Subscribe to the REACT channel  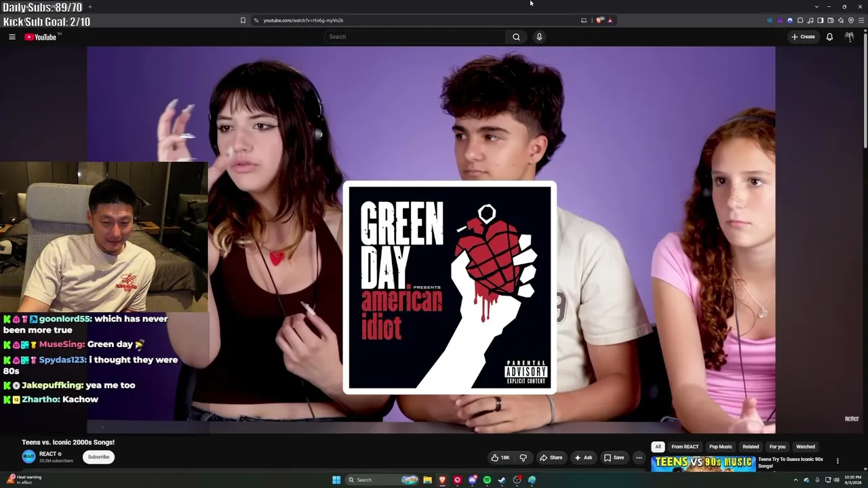tap(98, 457)
